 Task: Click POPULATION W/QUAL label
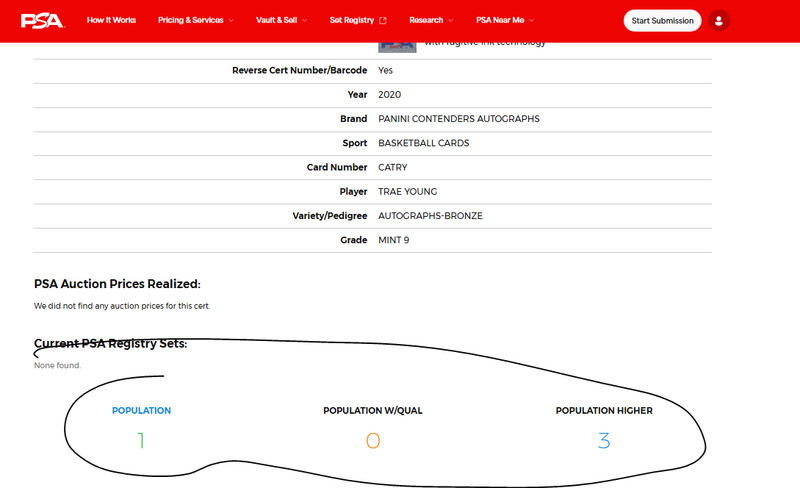[x=373, y=410]
